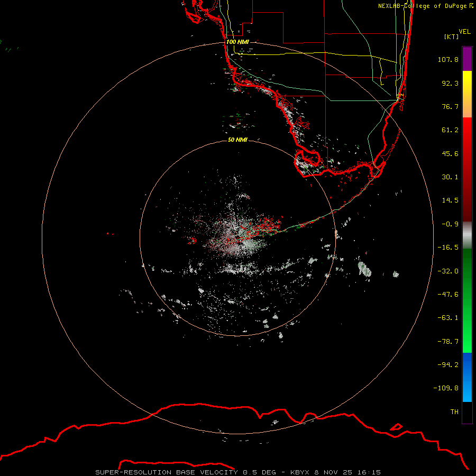Select the 61.2 knot scale value

coord(450,130)
